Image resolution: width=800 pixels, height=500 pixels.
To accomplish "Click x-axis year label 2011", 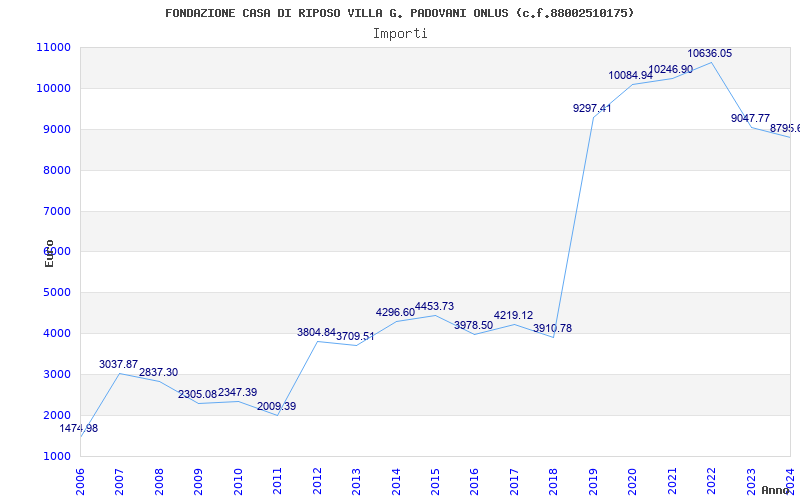I will [x=277, y=481].
